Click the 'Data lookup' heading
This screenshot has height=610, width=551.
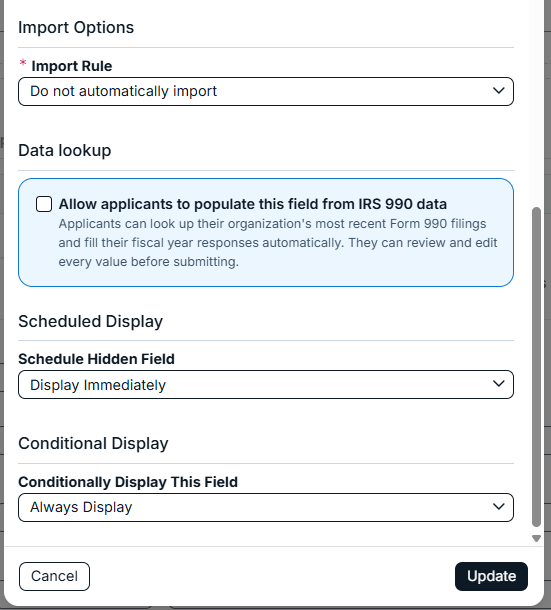(65, 150)
